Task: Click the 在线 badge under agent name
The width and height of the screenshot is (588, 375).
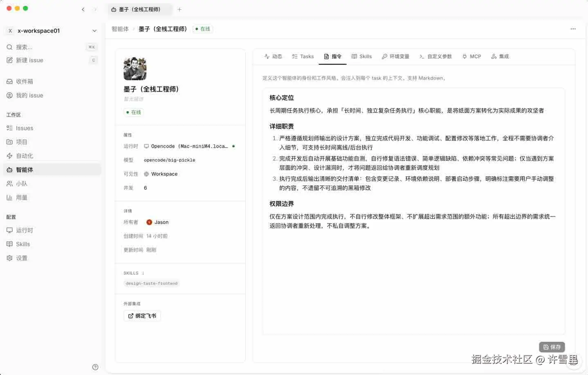Action: tap(134, 112)
